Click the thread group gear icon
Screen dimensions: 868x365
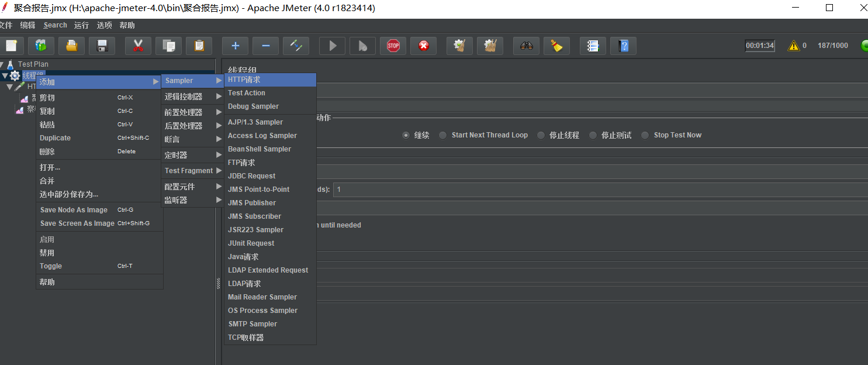pos(15,75)
